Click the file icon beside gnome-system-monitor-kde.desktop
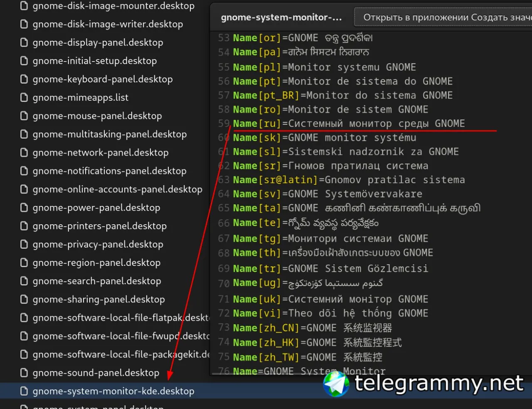 coord(24,391)
